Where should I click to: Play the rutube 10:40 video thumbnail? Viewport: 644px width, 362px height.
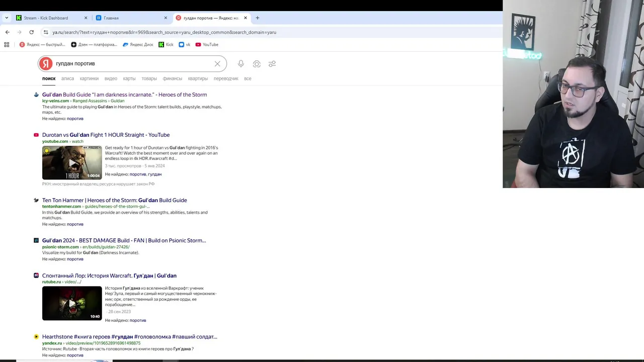point(72,303)
